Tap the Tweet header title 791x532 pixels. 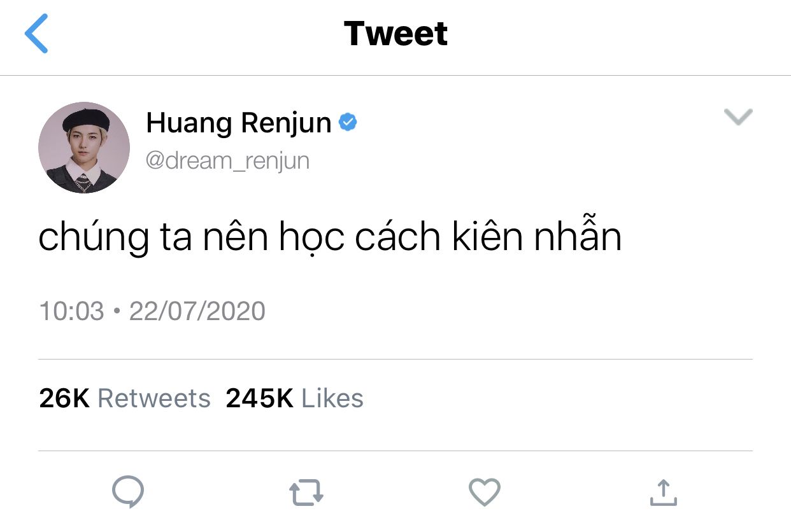396,33
